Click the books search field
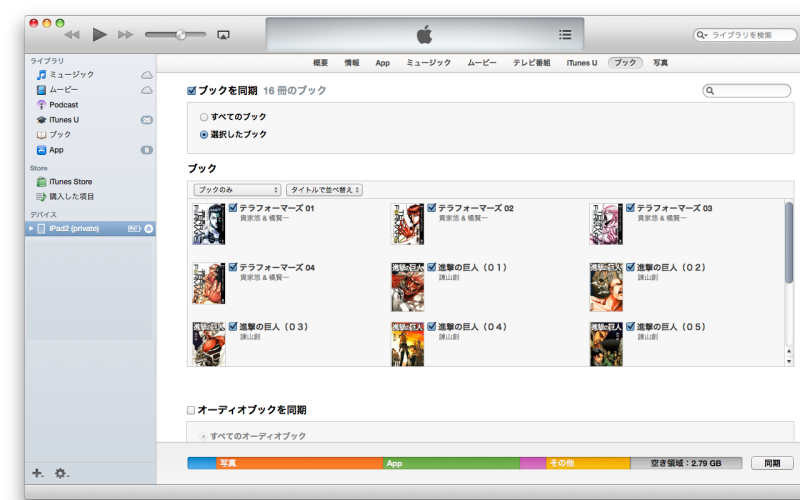This screenshot has width=800, height=500. [746, 91]
